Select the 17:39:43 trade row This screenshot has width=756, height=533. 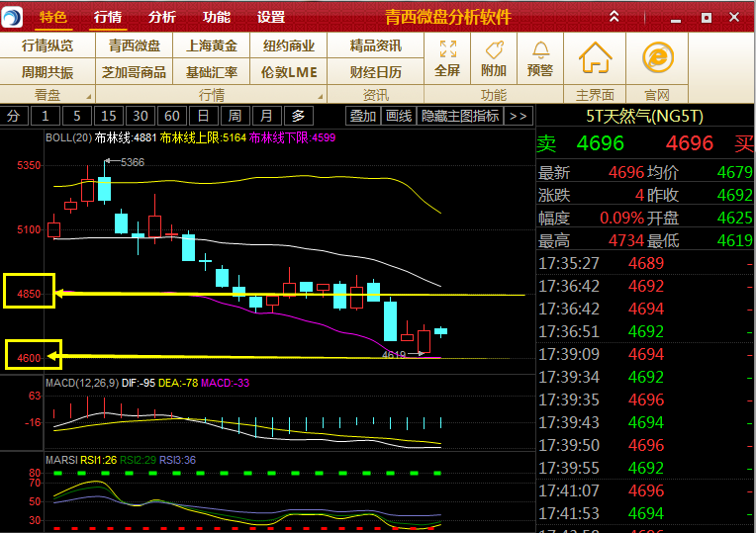tap(645, 422)
